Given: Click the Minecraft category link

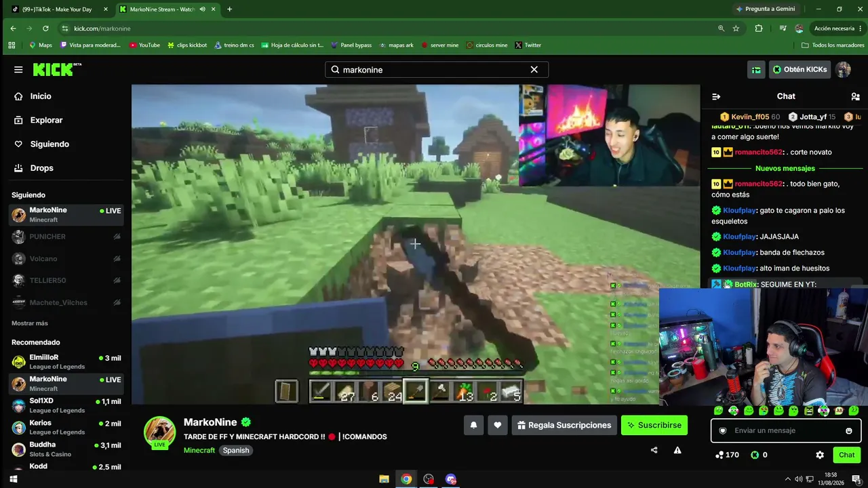Looking at the screenshot, I should 199,450.
